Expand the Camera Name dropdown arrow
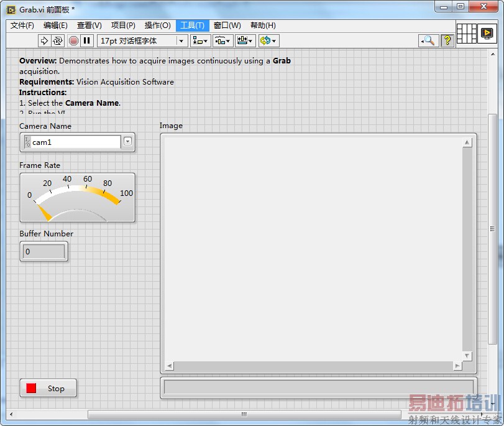Screen dimensions: 504x426 (x=127, y=141)
